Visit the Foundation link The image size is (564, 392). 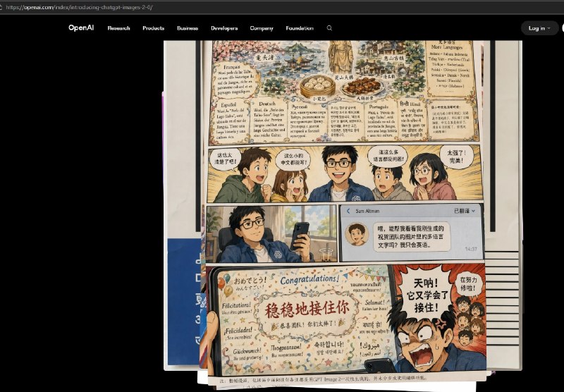[300, 28]
